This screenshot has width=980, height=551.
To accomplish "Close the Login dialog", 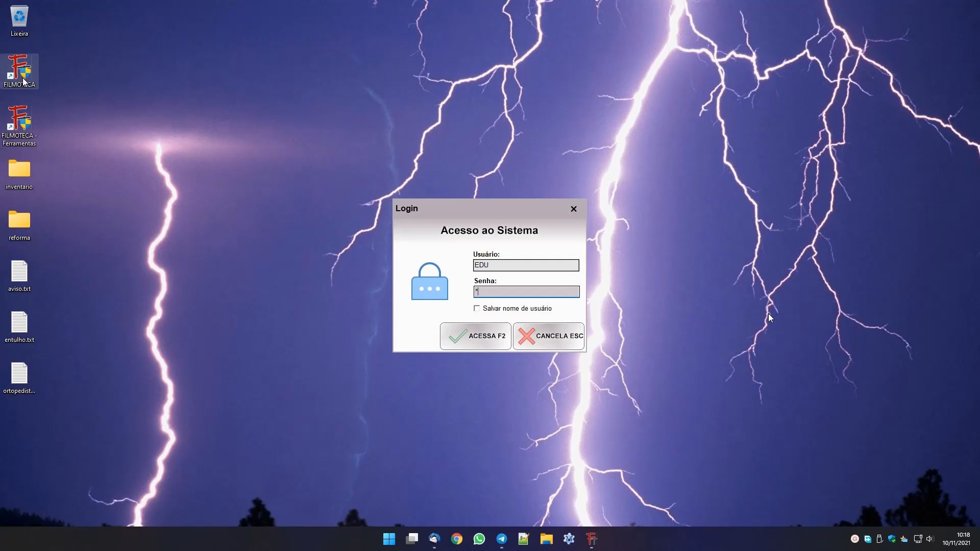I will pyautogui.click(x=573, y=209).
